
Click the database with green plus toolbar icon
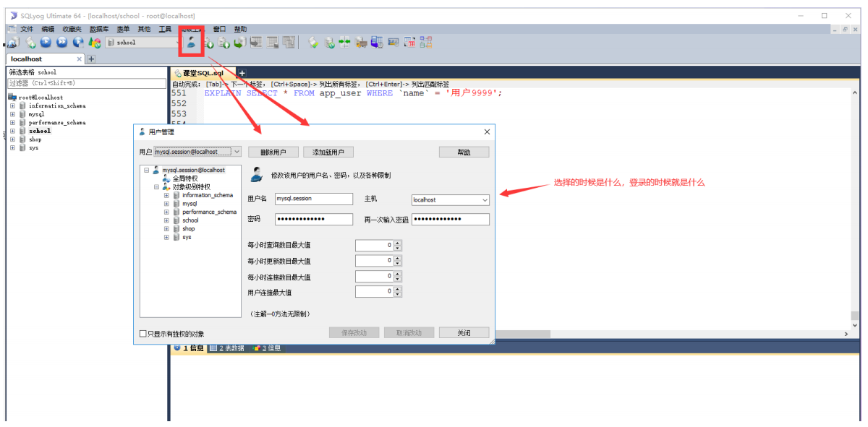click(x=329, y=43)
